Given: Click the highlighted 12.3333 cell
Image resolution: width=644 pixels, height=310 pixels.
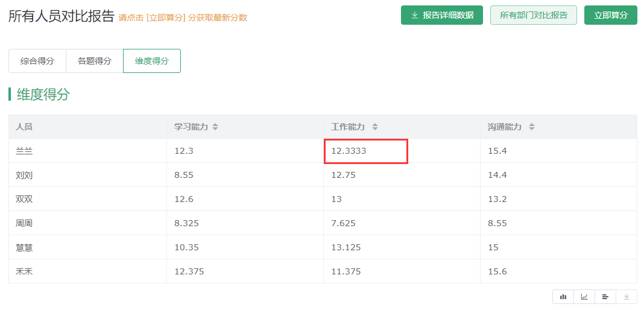Looking at the screenshot, I should [365, 151].
